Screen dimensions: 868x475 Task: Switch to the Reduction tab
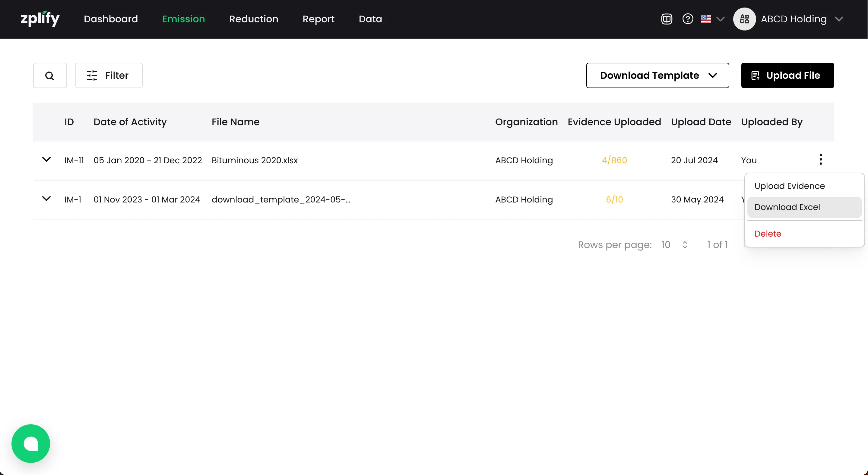click(254, 19)
